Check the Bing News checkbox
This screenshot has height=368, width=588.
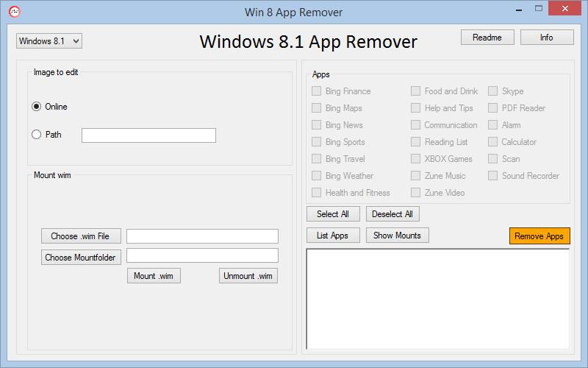(317, 125)
